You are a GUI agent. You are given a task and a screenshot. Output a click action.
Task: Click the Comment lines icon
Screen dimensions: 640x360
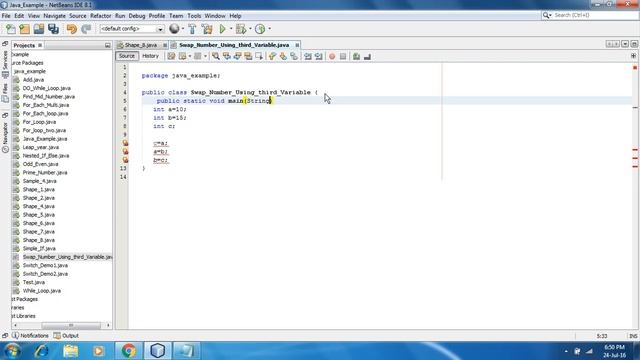coord(356,56)
